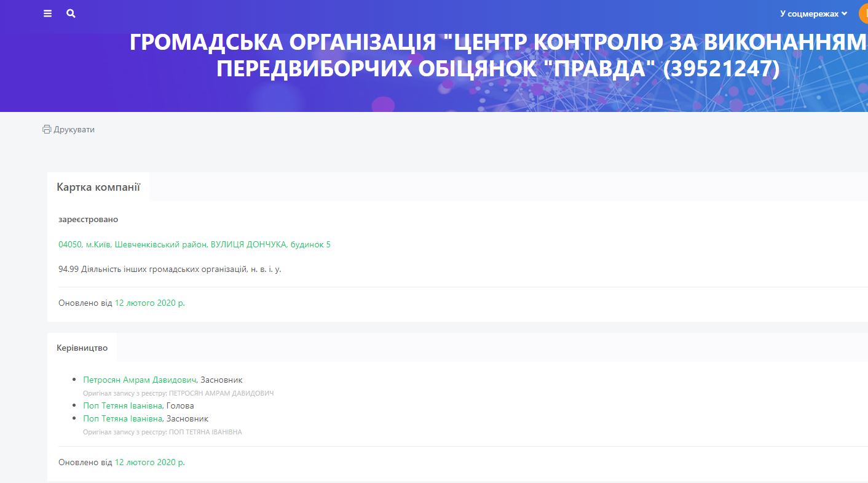Open the ВУЛИЦЯ ДОНЧУКА address link

(194, 245)
